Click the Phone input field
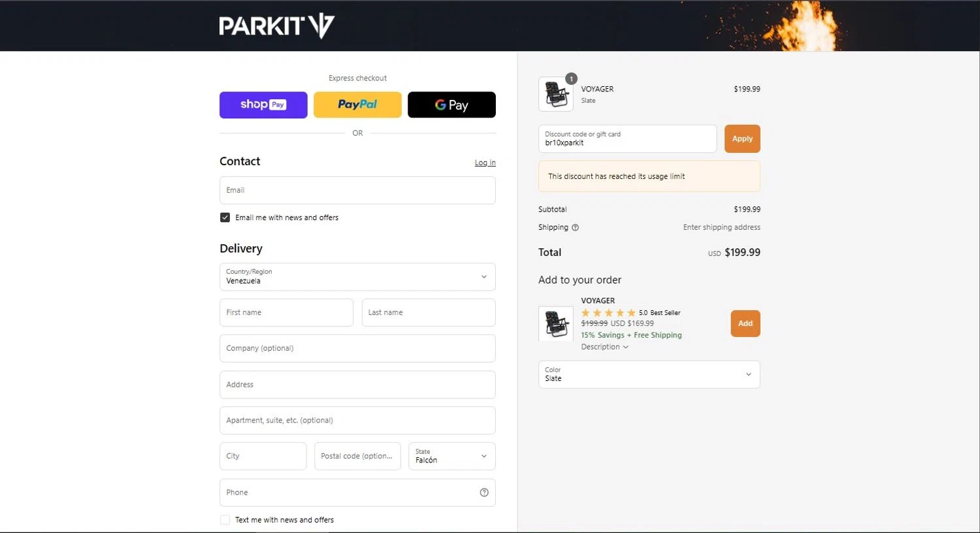 point(357,493)
